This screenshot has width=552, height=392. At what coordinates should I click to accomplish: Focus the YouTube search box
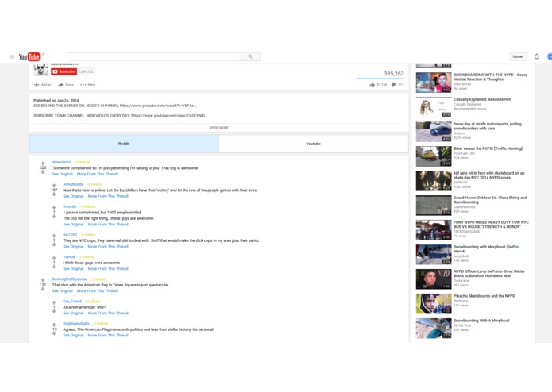[154, 56]
